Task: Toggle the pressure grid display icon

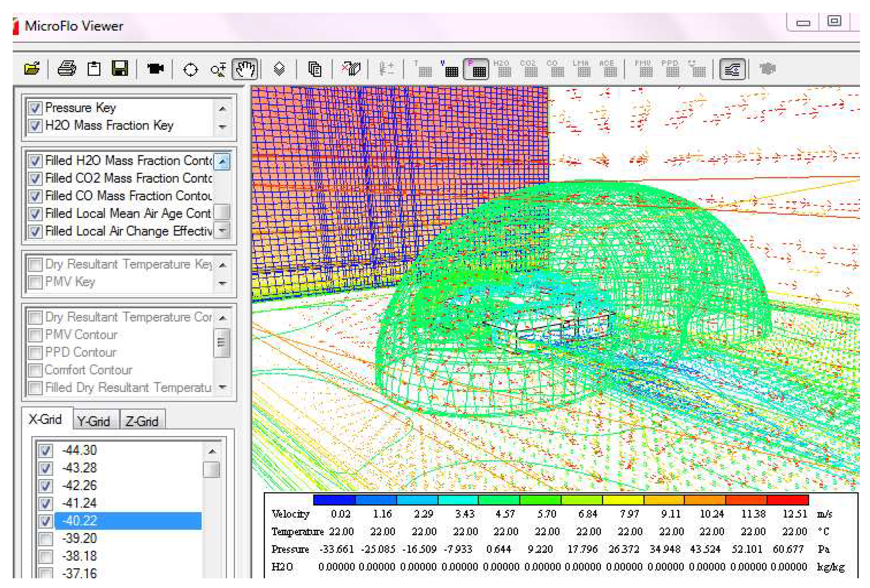Action: click(476, 69)
